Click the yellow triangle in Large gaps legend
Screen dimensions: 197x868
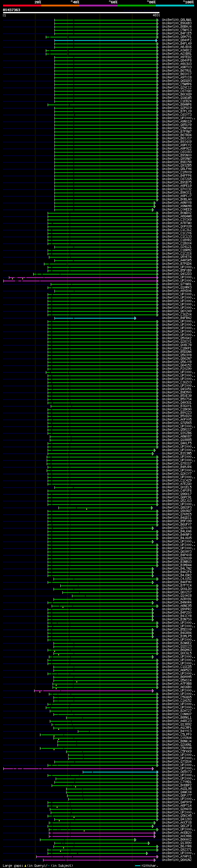25,865
